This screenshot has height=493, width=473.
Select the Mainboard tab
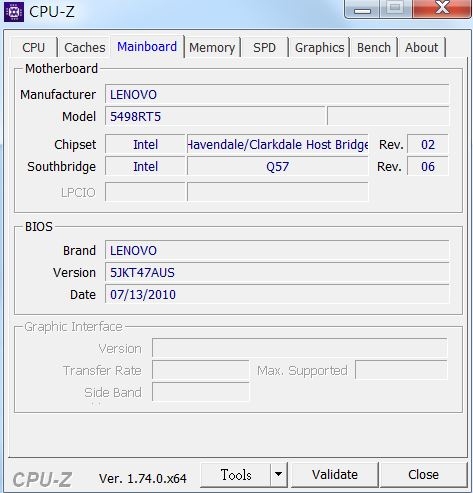click(147, 47)
